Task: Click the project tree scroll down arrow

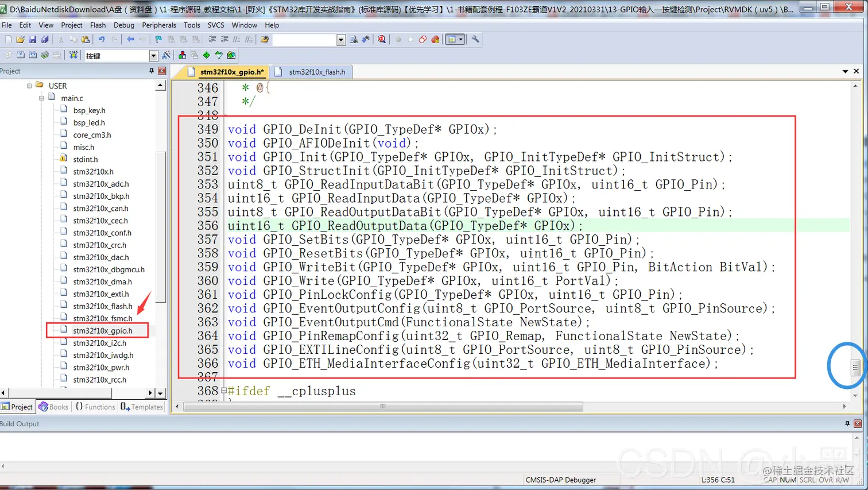Action: [x=160, y=393]
